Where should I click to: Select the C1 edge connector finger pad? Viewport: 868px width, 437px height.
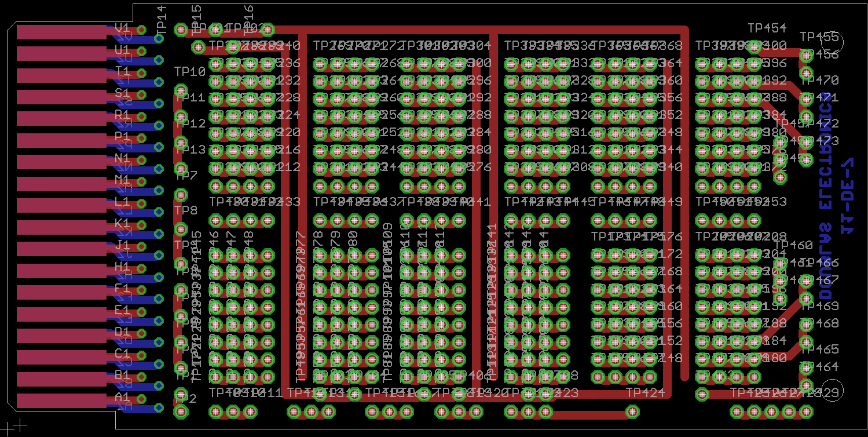pyautogui.click(x=62, y=358)
